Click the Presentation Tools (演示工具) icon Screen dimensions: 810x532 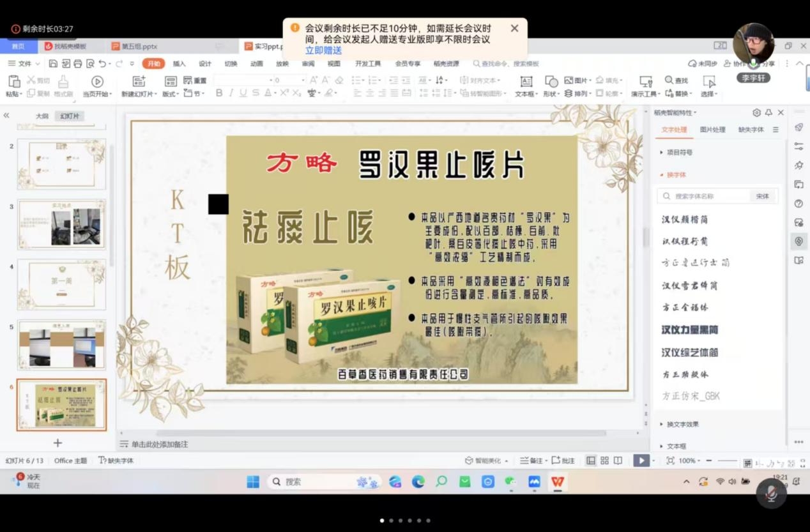click(x=646, y=82)
